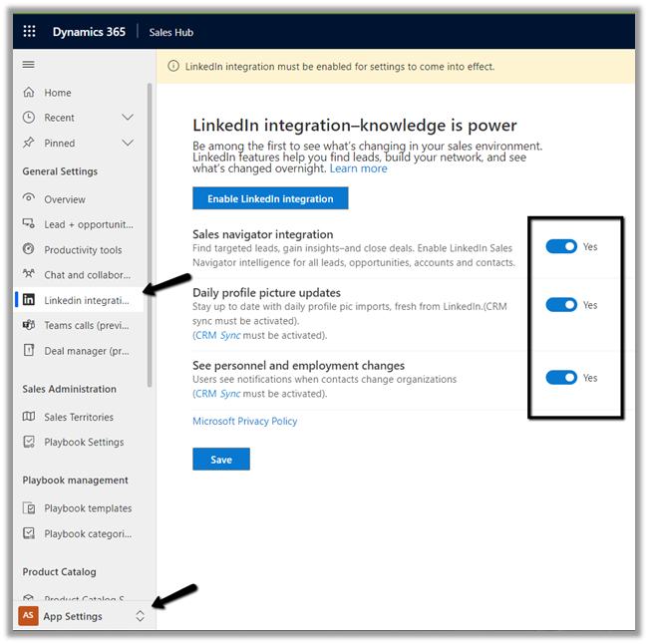Click the Sales Hub app name
This screenshot has width=648, height=644.
(x=171, y=32)
